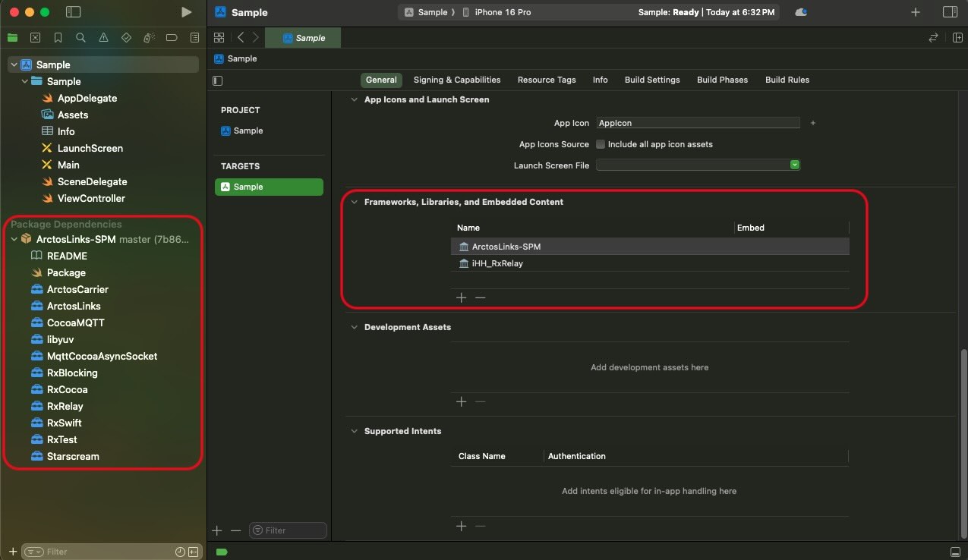The width and height of the screenshot is (968, 560).
Task: Collapse Frameworks, Libraries, and Embedded Content
Action: tap(354, 203)
